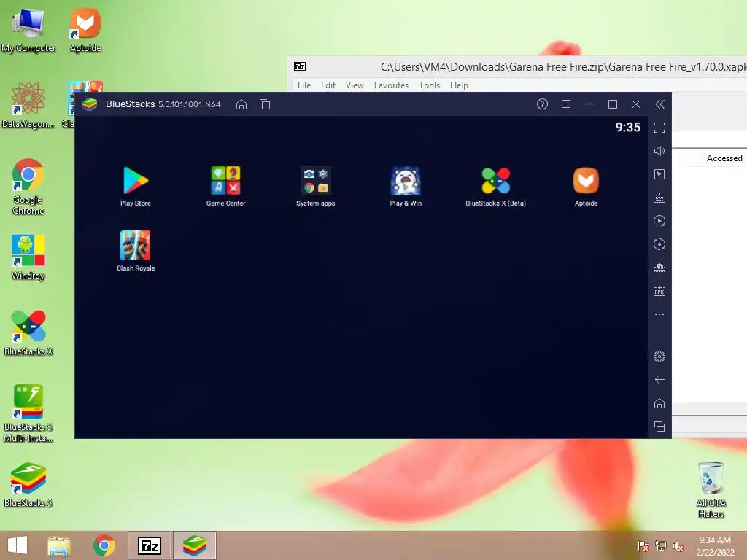Click the network icon in system tray
The width and height of the screenshot is (747, 560).
(x=661, y=545)
